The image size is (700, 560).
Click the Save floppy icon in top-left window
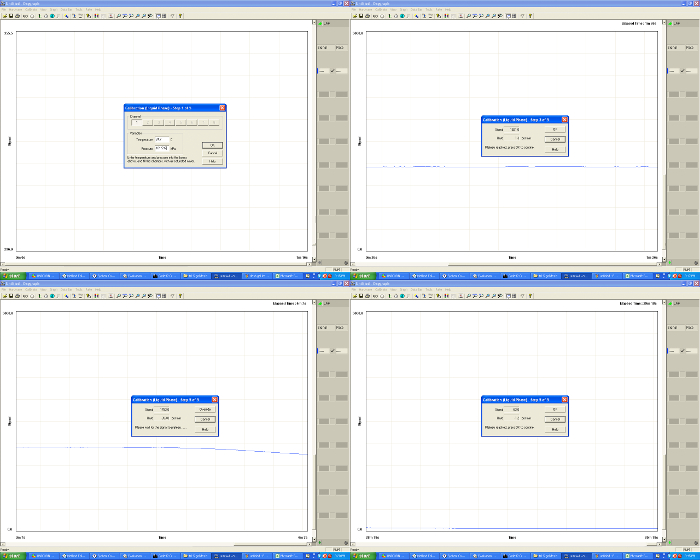(11, 16)
